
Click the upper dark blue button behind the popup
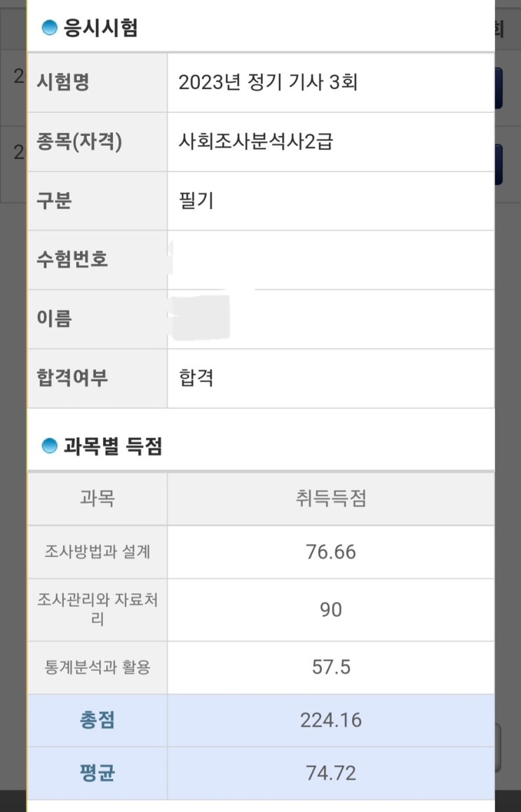point(499,88)
